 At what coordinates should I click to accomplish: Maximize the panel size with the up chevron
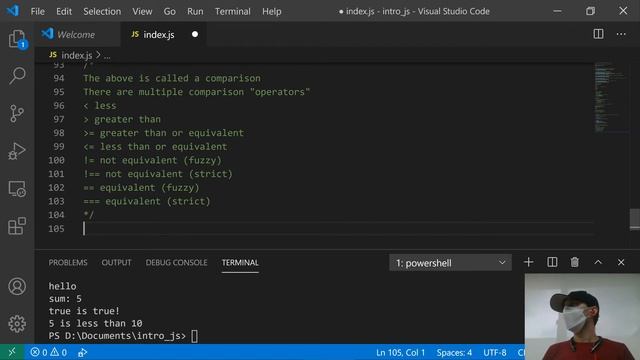click(x=598, y=262)
